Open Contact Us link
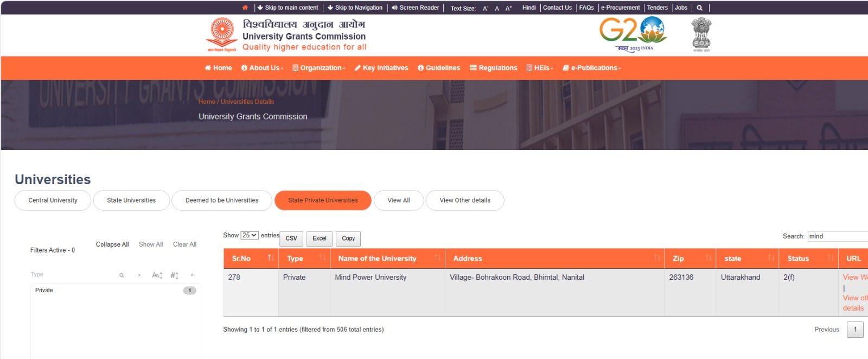This screenshot has width=868, height=359. (557, 8)
